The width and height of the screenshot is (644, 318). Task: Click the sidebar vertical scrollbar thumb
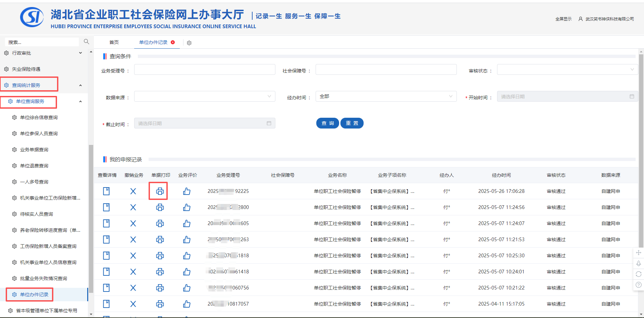[91, 218]
